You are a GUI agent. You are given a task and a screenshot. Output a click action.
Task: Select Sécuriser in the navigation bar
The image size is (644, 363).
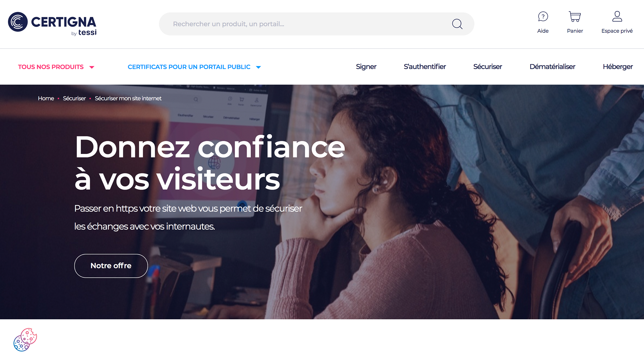pyautogui.click(x=488, y=67)
